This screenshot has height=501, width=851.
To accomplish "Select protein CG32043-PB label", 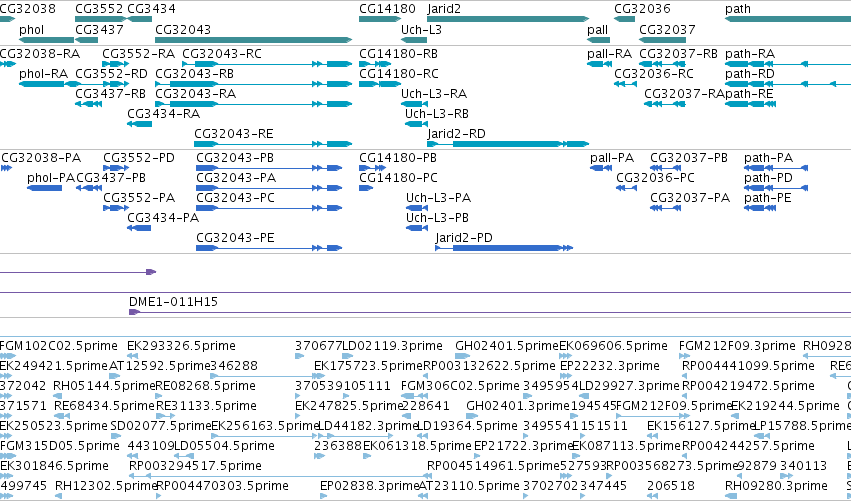I will 235,158.
